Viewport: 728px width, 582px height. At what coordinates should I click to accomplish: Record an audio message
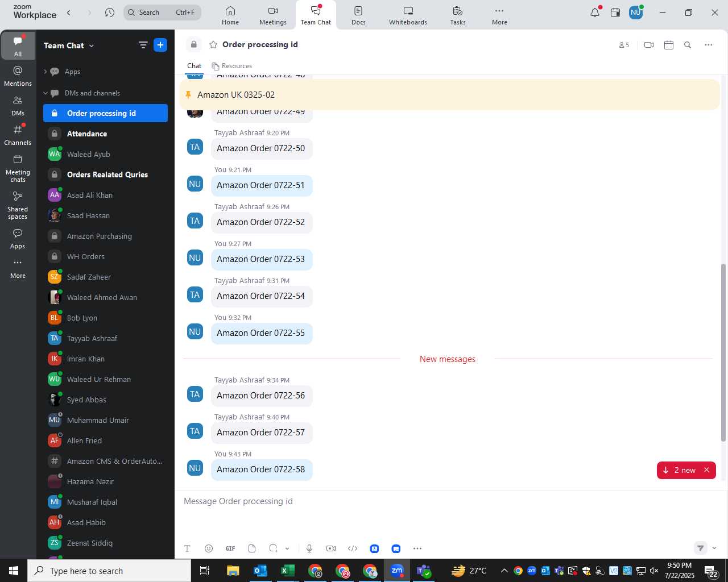pyautogui.click(x=309, y=548)
